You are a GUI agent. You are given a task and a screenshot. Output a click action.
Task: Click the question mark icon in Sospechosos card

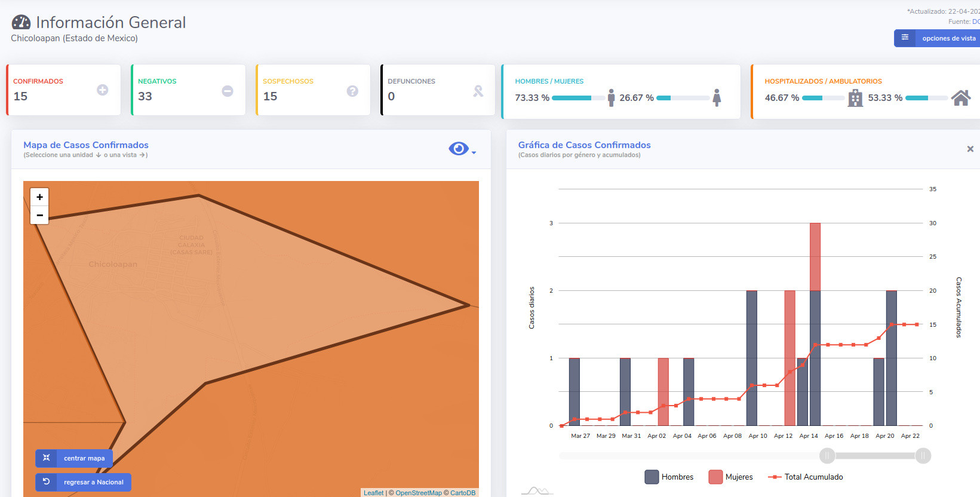(352, 91)
